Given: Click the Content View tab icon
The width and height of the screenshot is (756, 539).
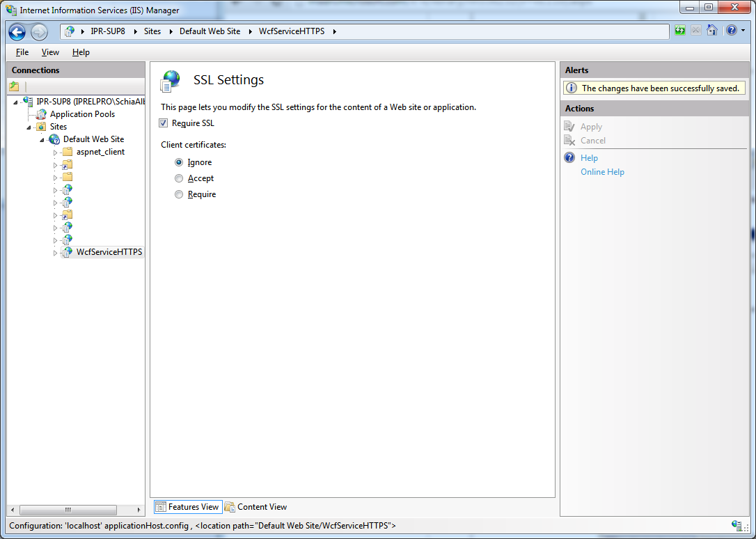Looking at the screenshot, I should point(230,507).
